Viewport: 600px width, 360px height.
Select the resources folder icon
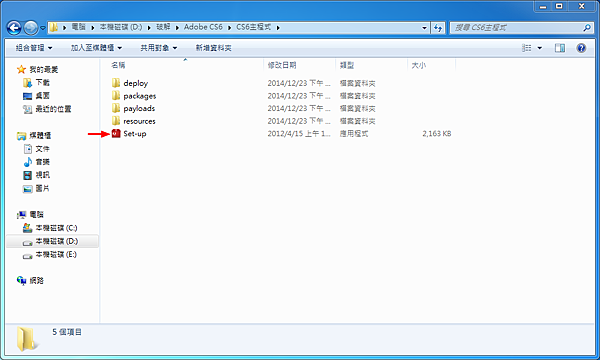(x=116, y=121)
